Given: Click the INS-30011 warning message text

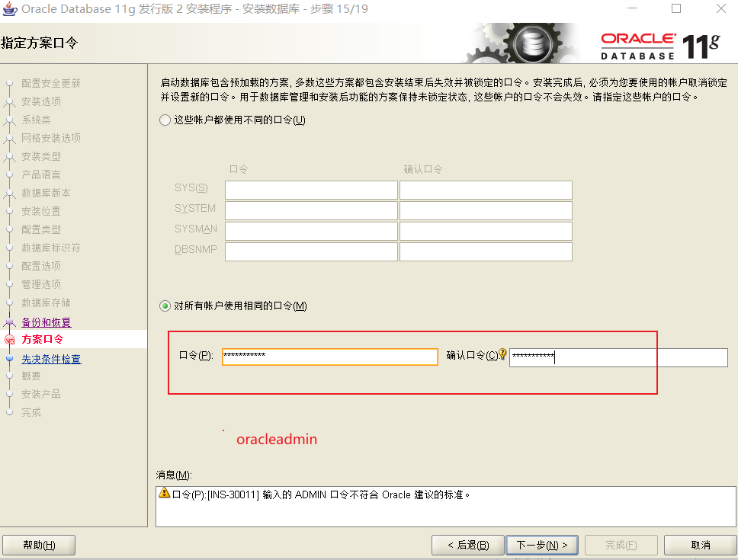Looking at the screenshot, I should [x=322, y=495].
